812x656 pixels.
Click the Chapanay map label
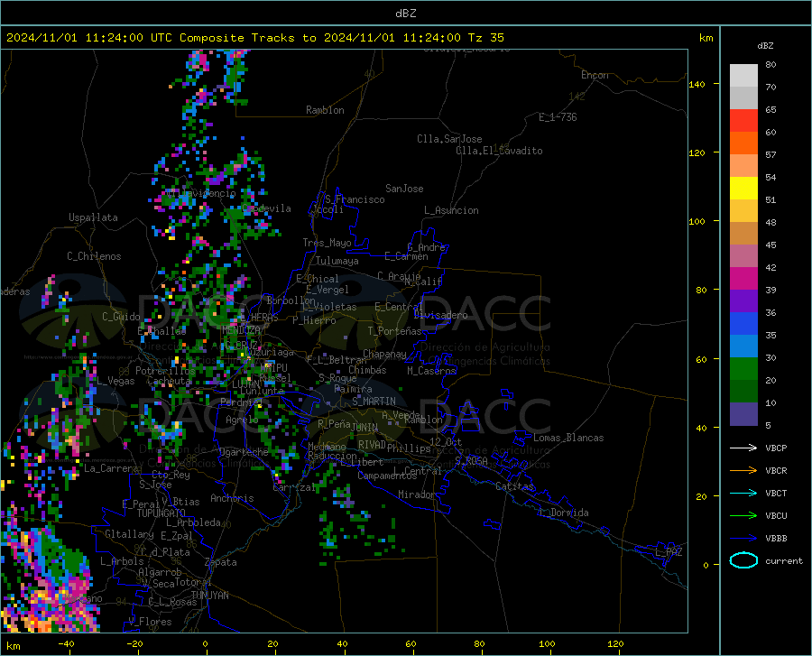384,354
